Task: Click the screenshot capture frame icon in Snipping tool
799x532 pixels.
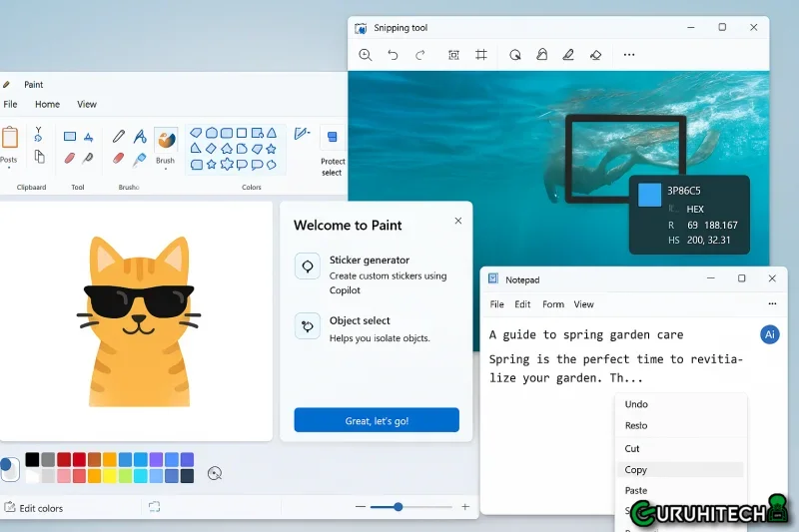Action: tap(453, 55)
